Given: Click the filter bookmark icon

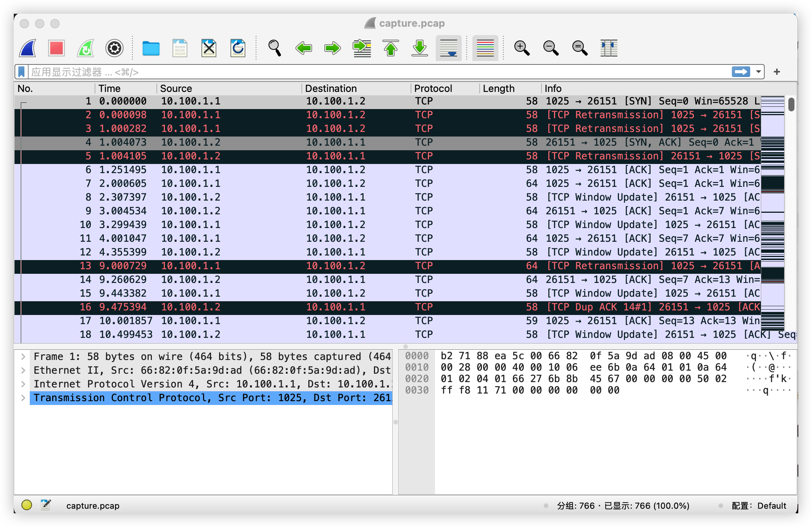Looking at the screenshot, I should tap(22, 72).
